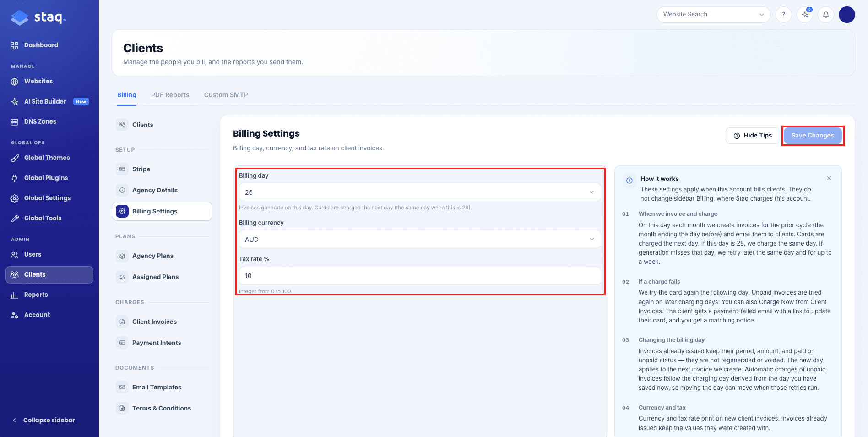
Task: Click the Reports bar chart icon
Action: click(15, 295)
